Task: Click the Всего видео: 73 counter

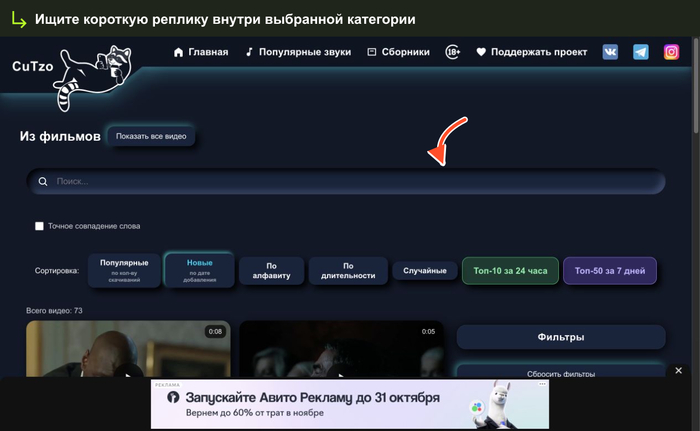Action: pyautogui.click(x=54, y=310)
